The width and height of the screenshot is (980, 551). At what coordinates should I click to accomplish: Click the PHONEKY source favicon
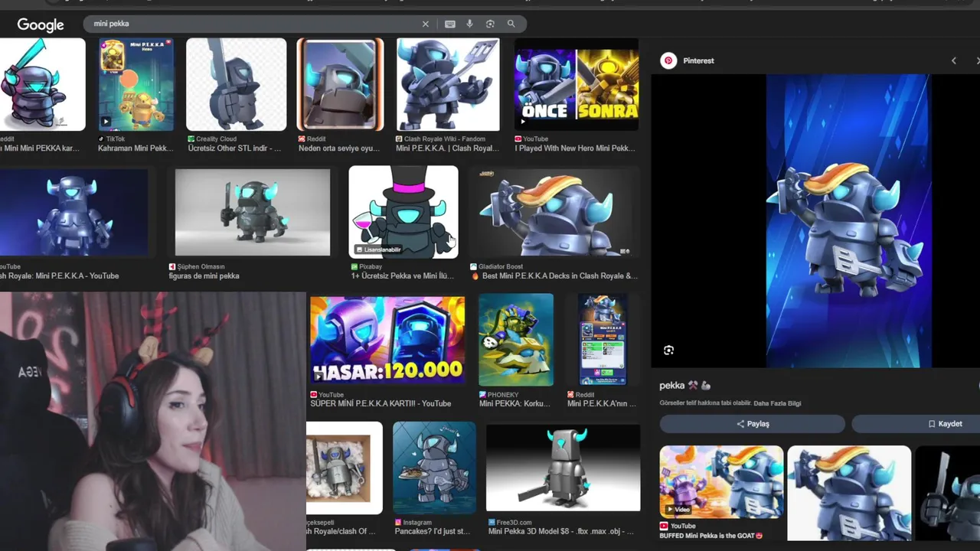click(482, 395)
